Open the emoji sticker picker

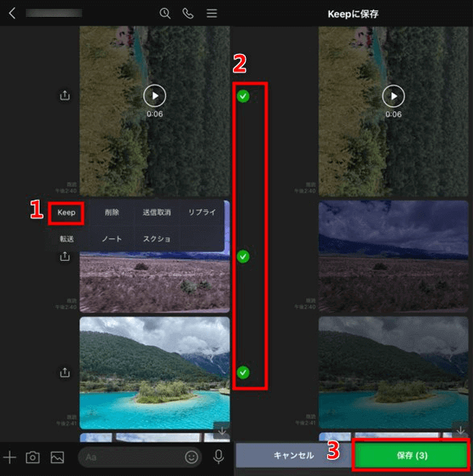point(192,457)
